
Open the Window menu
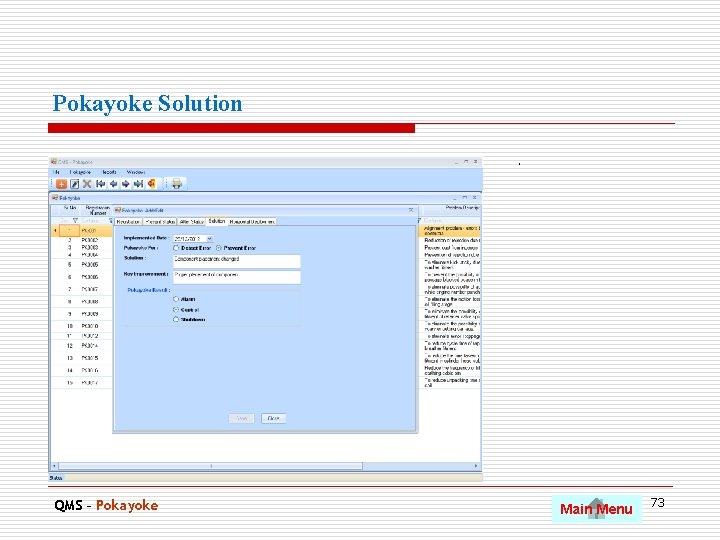point(135,172)
